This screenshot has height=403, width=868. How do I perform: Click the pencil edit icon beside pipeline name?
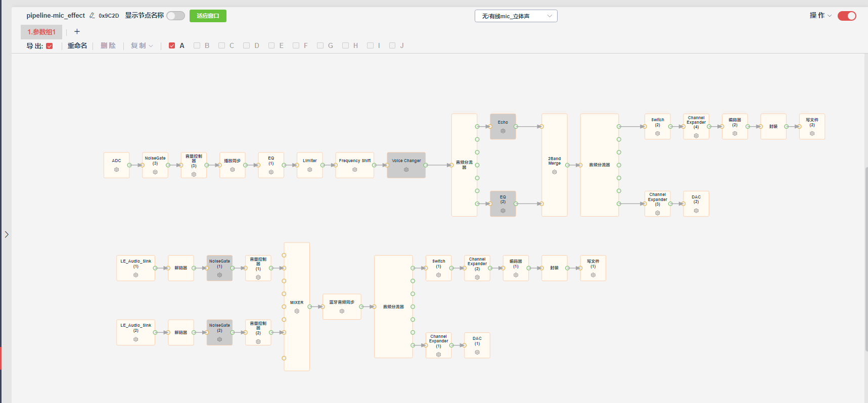[92, 16]
